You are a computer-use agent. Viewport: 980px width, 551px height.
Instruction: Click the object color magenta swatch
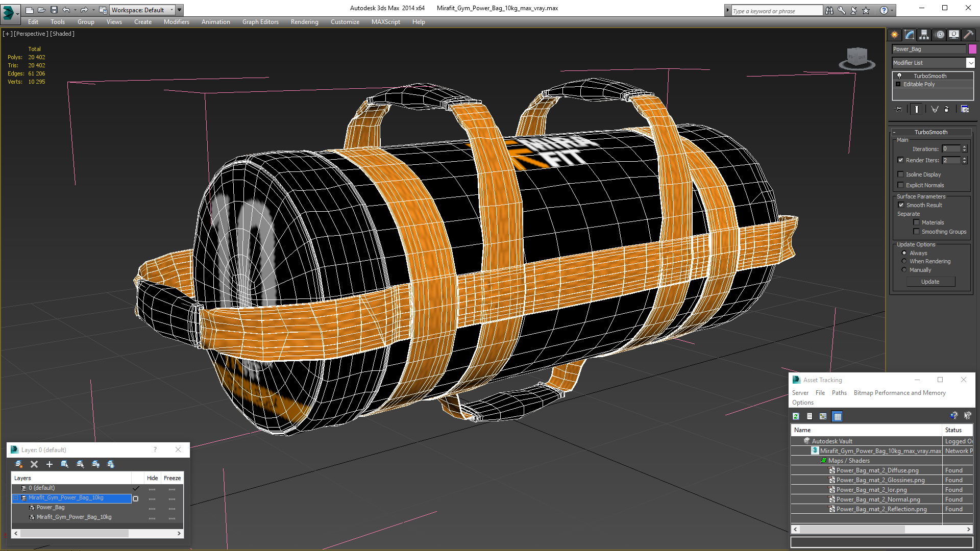(972, 49)
